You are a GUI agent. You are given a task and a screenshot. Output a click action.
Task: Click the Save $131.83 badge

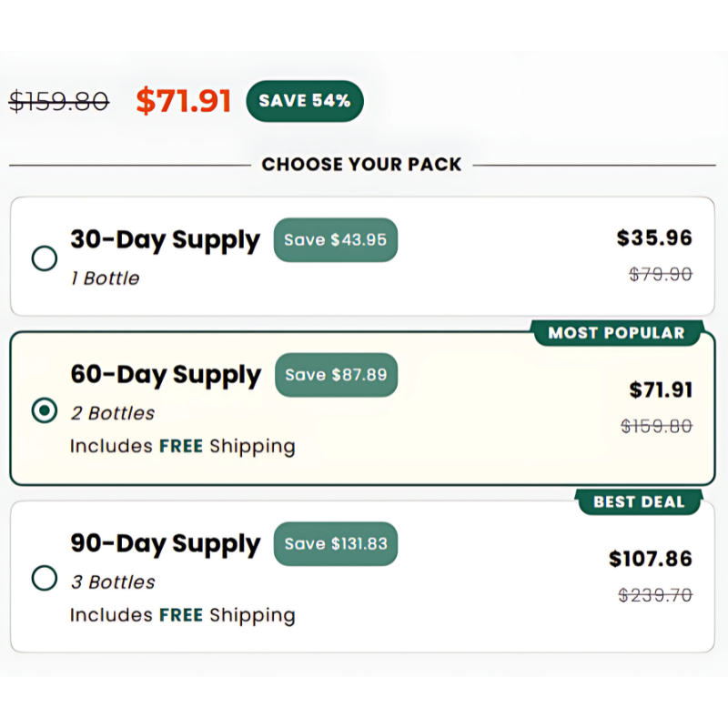pyautogui.click(x=336, y=543)
